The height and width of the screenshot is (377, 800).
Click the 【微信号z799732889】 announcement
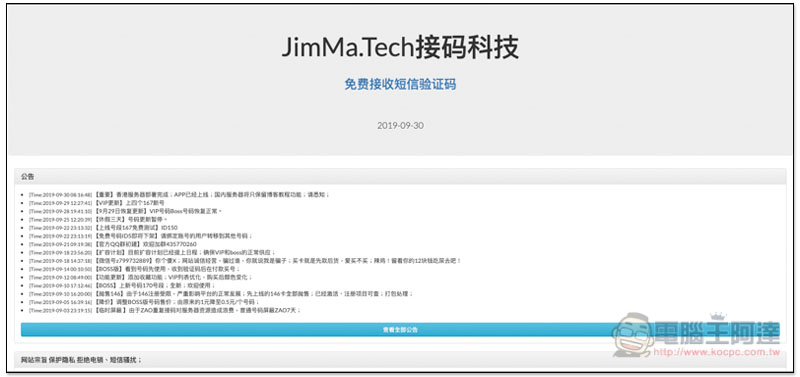[x=245, y=261]
